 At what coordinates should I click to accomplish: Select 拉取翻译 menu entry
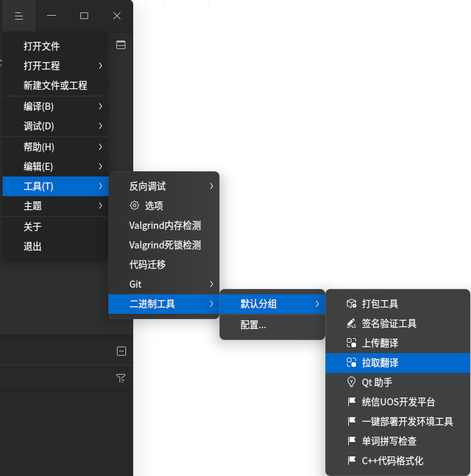(x=380, y=363)
